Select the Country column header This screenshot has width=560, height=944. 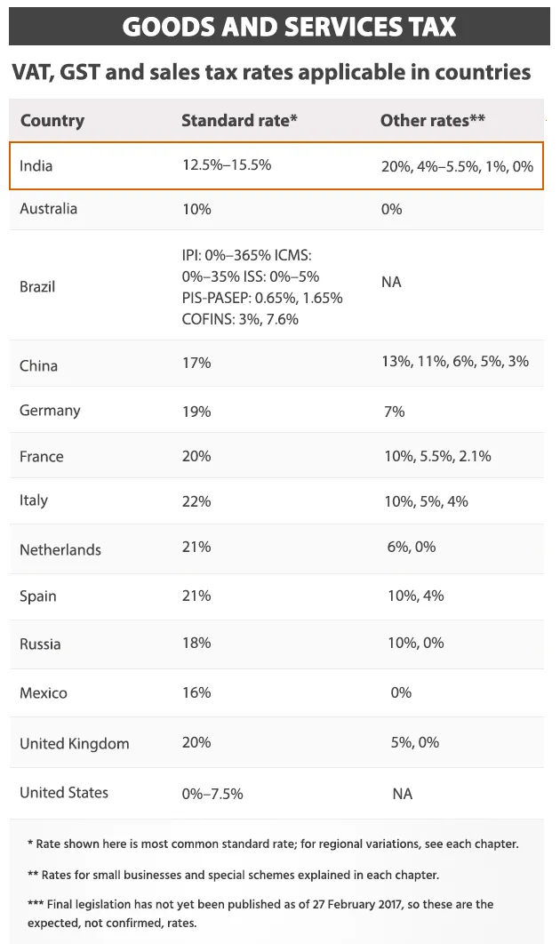click(x=52, y=120)
